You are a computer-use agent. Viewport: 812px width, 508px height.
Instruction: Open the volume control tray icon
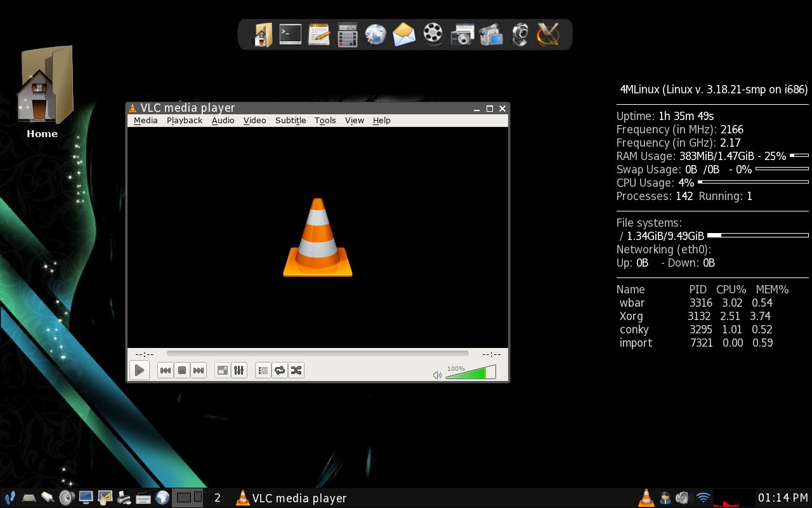pos(683,498)
